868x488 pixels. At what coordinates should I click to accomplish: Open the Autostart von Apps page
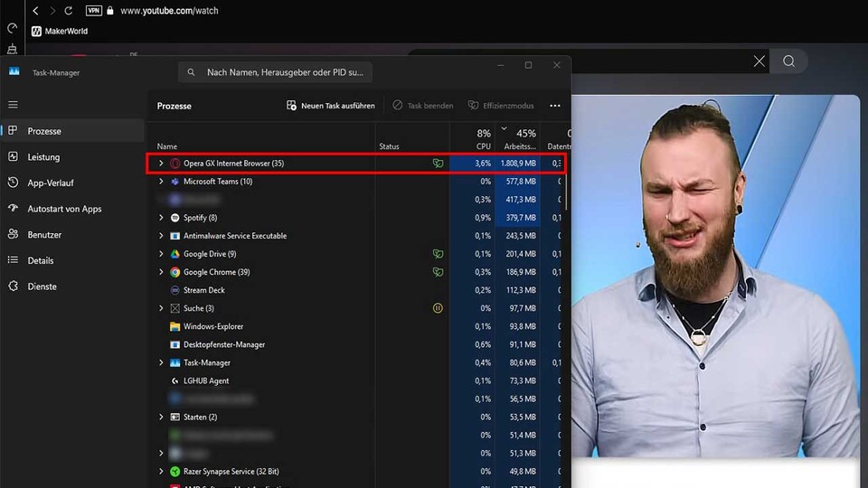[64, 209]
